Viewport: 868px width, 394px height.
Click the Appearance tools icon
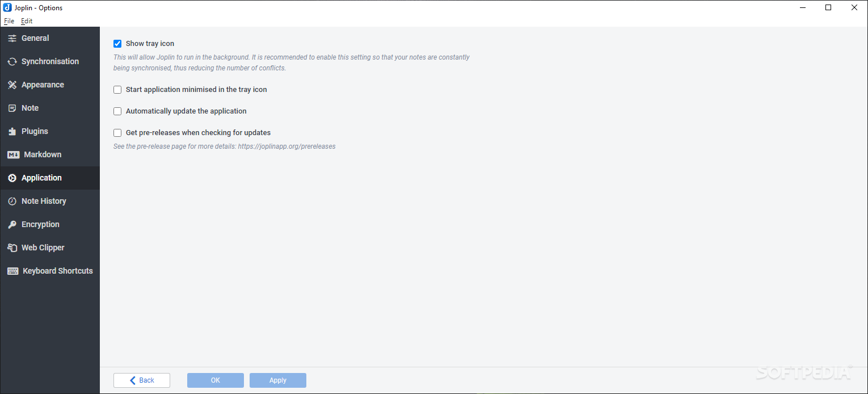pos(12,85)
